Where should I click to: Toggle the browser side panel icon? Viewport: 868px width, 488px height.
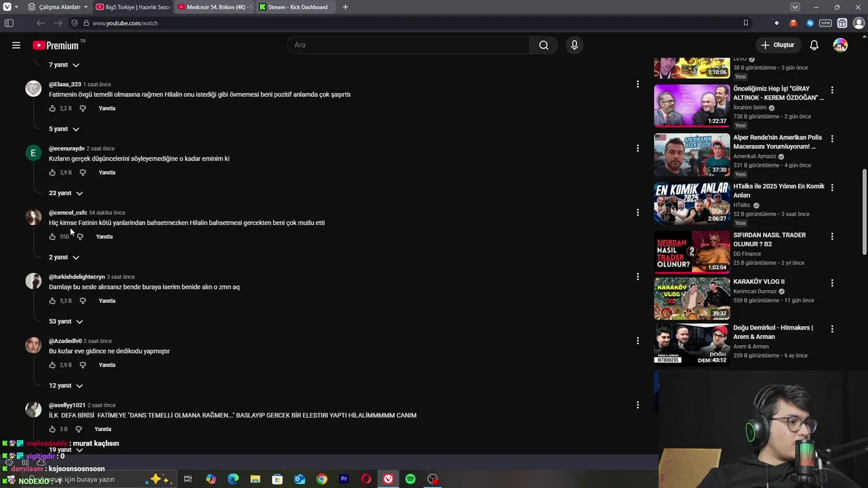[x=9, y=23]
